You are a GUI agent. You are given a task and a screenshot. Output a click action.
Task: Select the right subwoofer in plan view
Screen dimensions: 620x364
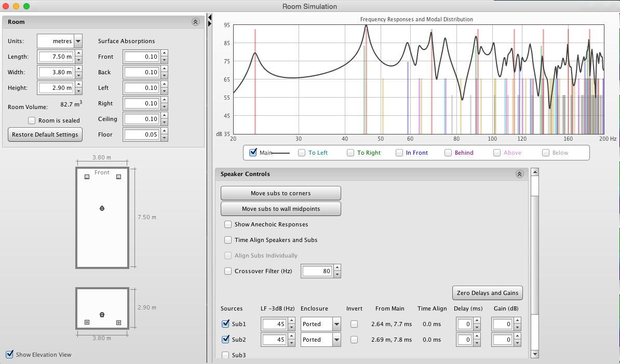click(x=119, y=177)
